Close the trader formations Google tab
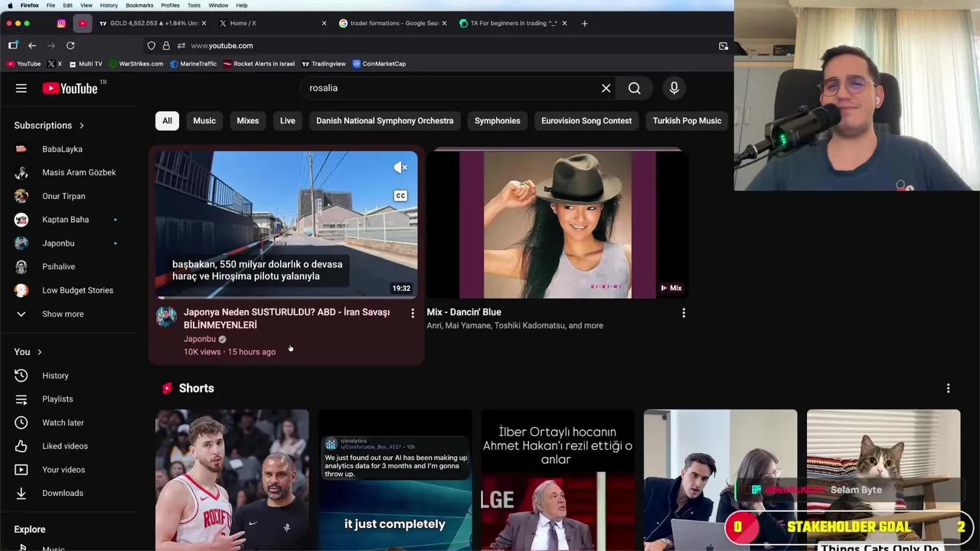Viewport: 980px width, 551px height. pos(444,24)
